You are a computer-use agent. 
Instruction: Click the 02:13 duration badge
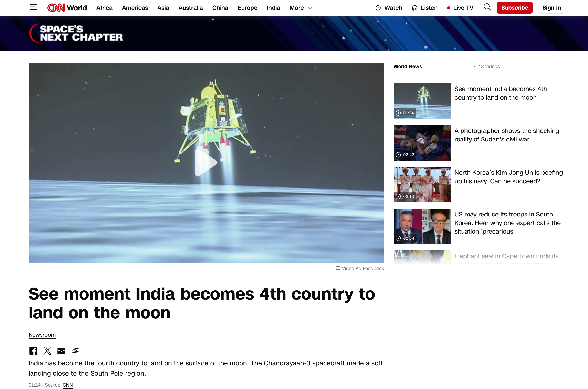[405, 196]
